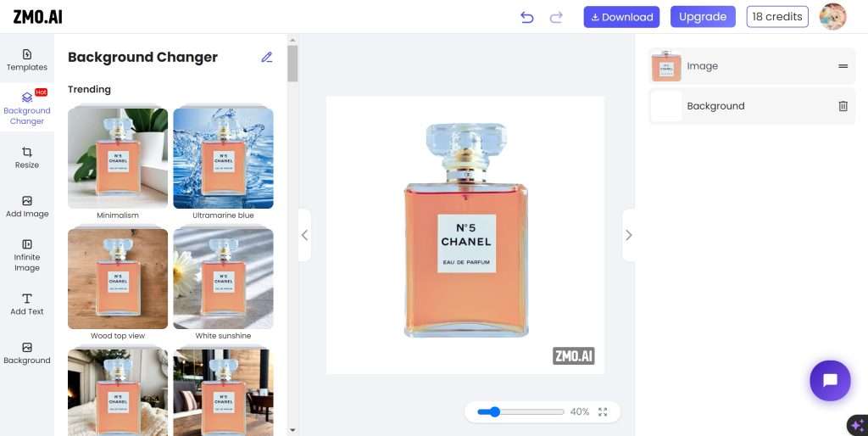The width and height of the screenshot is (868, 436).
Task: Open the user profile avatar
Action: point(832,17)
